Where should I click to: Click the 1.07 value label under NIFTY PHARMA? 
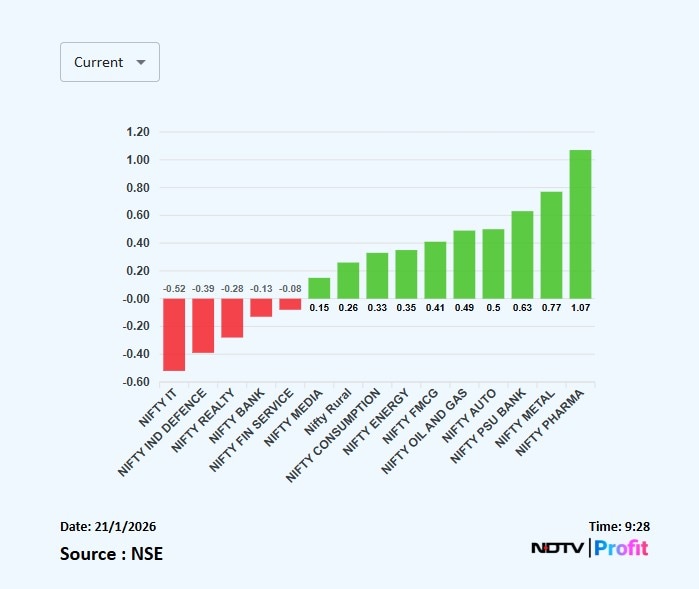pos(580,307)
